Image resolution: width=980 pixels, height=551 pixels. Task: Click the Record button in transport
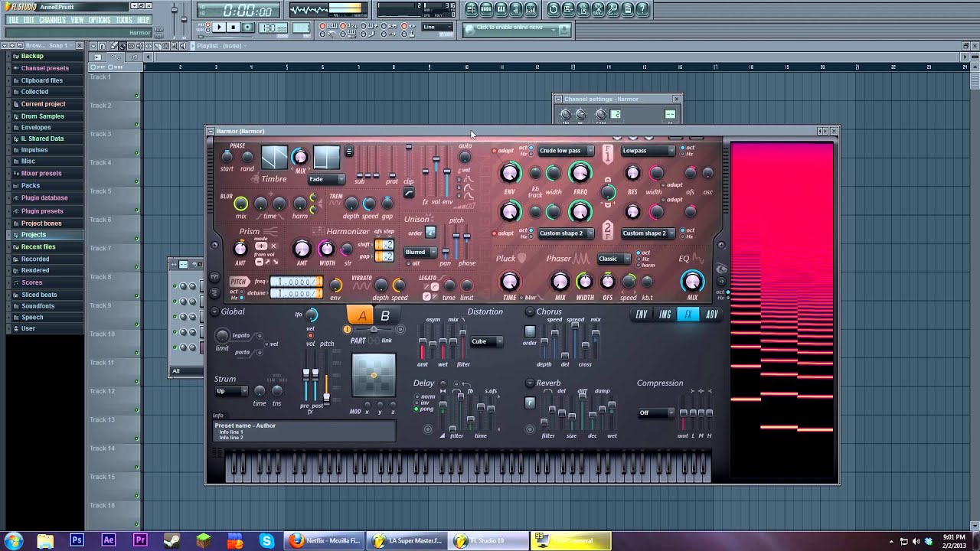click(x=247, y=28)
